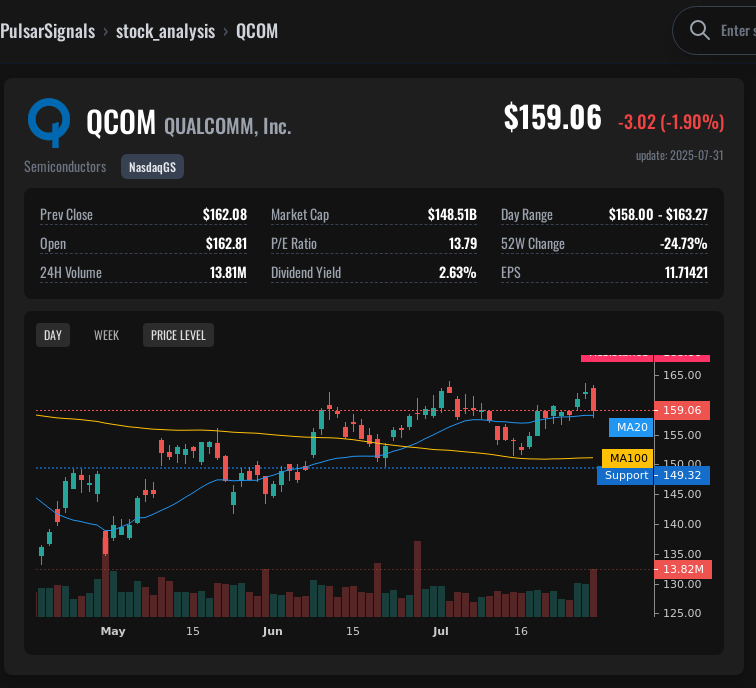Focus the ticker search input field
The width and height of the screenshot is (756, 688).
[714, 30]
